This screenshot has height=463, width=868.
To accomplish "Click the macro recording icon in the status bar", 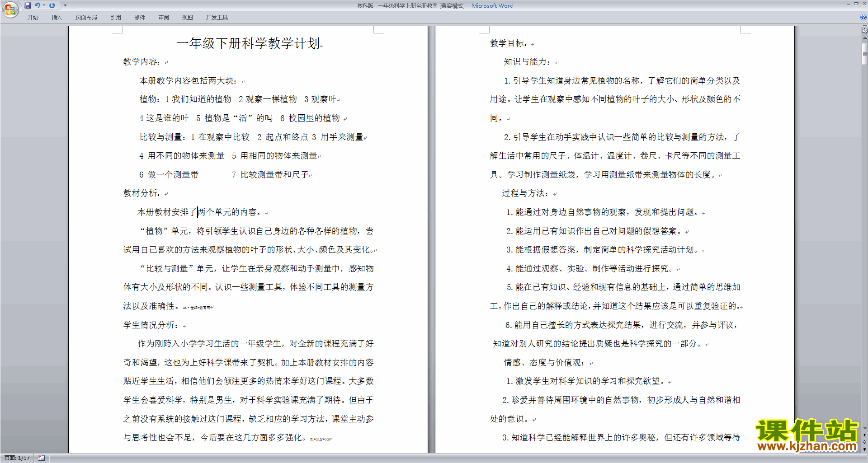I will (41, 458).
